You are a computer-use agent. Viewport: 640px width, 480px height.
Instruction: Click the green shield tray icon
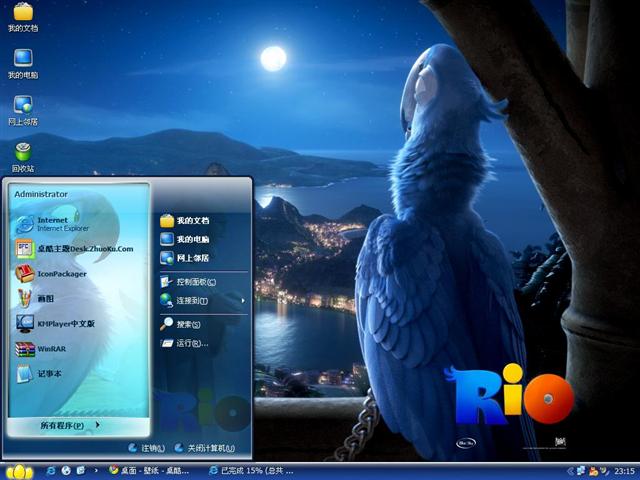tap(604, 471)
